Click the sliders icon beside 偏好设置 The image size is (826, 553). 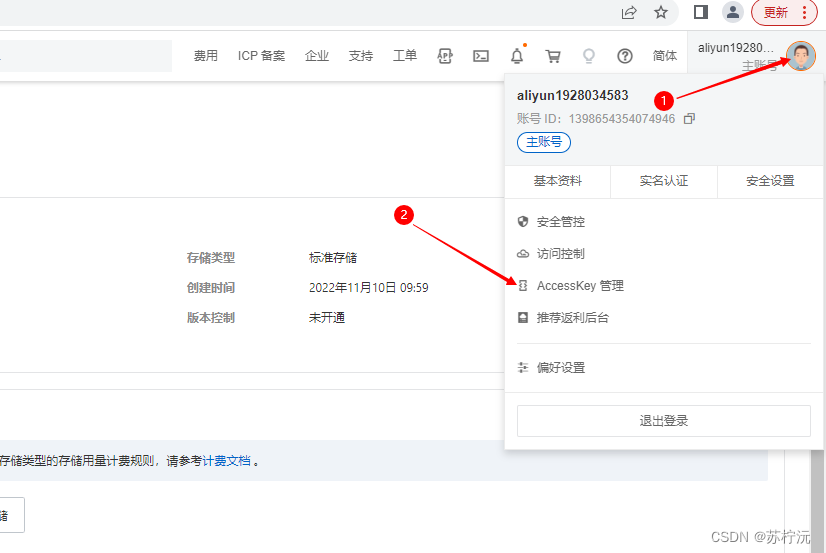pos(523,368)
